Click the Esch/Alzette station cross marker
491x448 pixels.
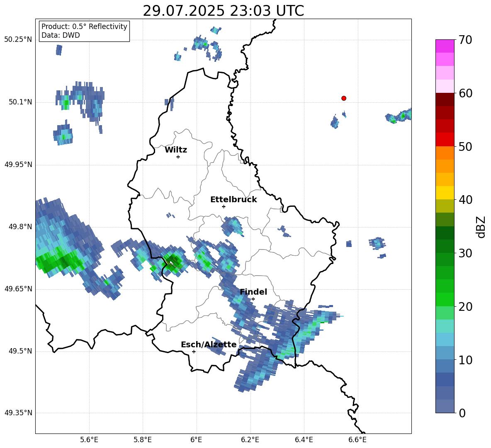point(194,351)
